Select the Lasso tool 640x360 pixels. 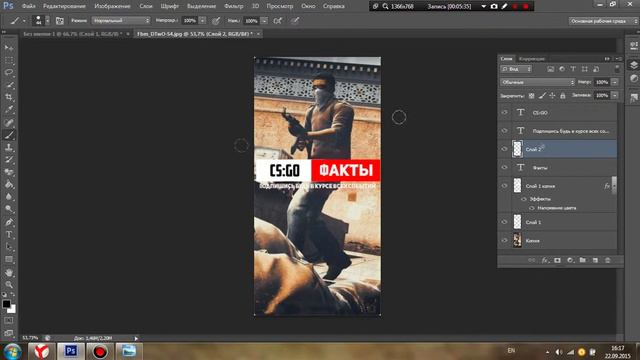coord(9,73)
